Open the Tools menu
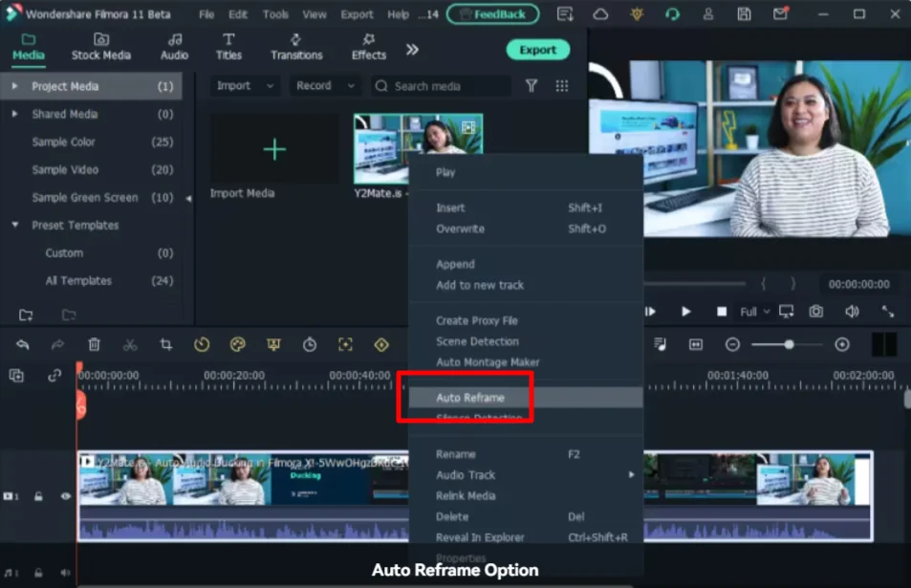 275,14
